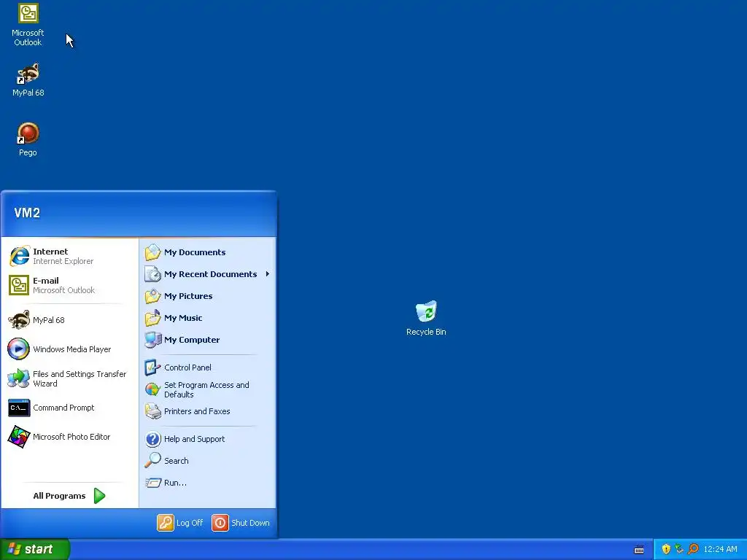Expand All Programs list

(x=69, y=496)
